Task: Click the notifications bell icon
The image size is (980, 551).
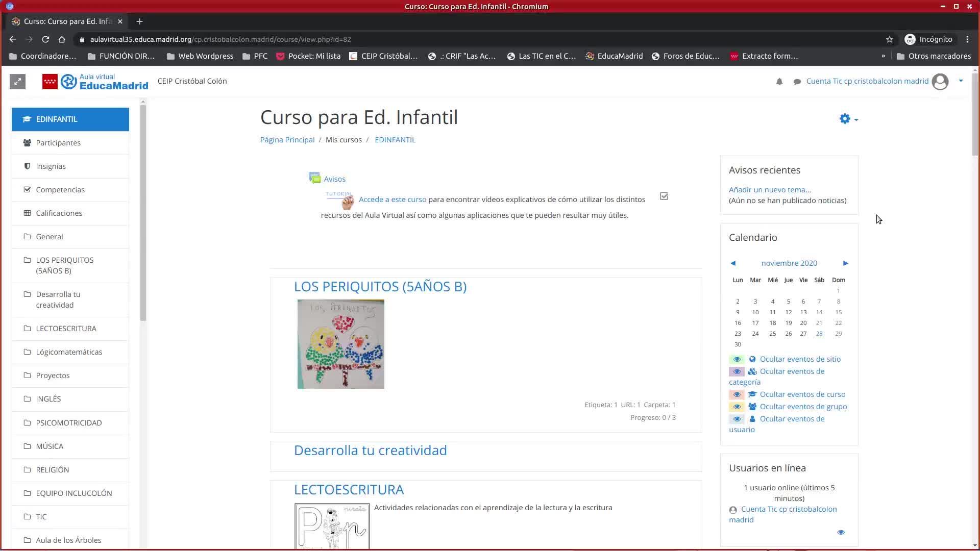Action: click(x=779, y=82)
